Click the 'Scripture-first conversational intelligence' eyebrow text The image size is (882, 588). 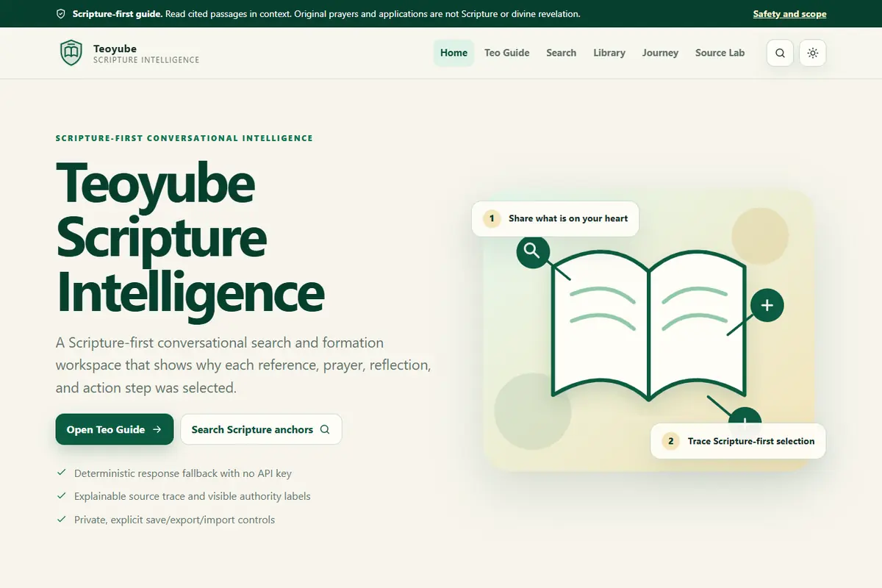coord(184,138)
